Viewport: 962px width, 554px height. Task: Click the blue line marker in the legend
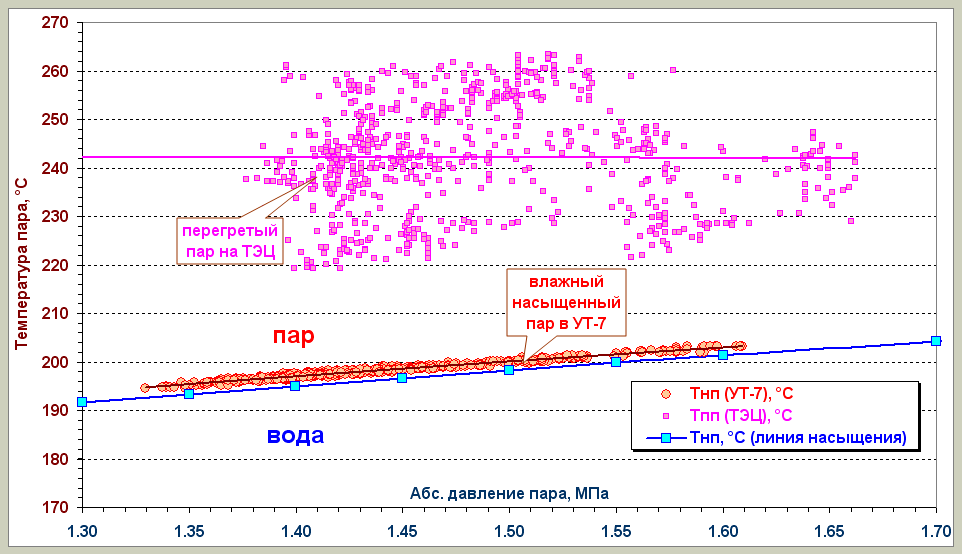(x=665, y=437)
